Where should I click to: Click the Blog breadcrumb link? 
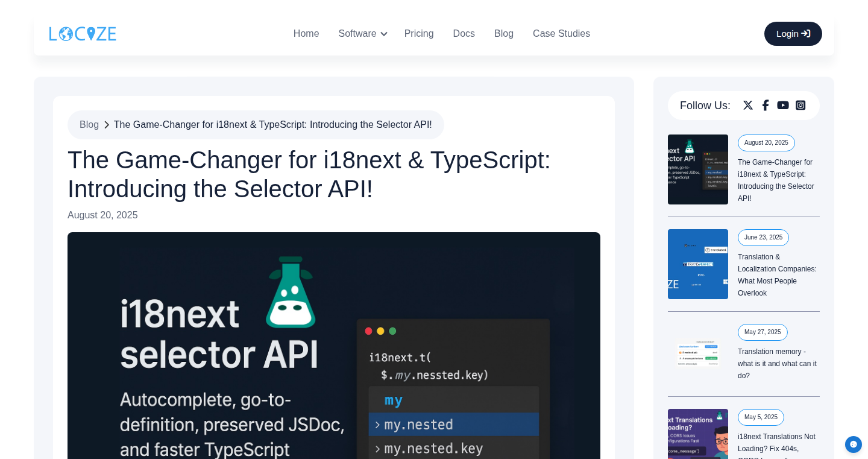(89, 125)
